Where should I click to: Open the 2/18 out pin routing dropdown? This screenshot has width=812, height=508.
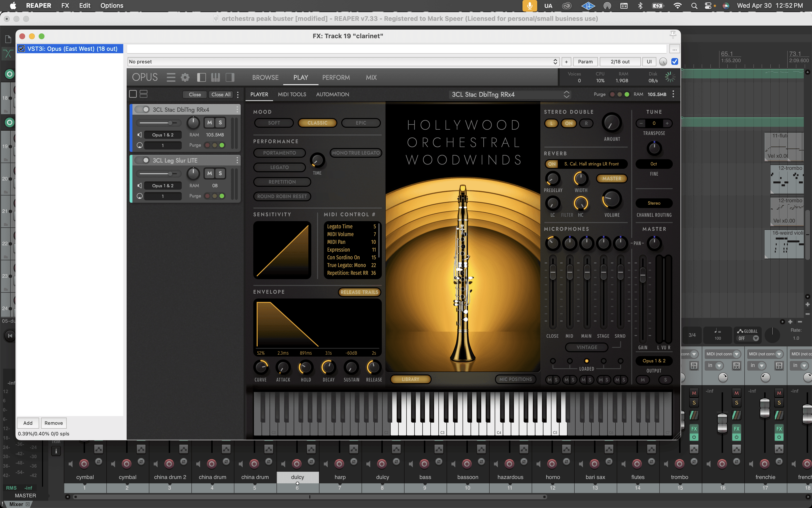[620, 62]
